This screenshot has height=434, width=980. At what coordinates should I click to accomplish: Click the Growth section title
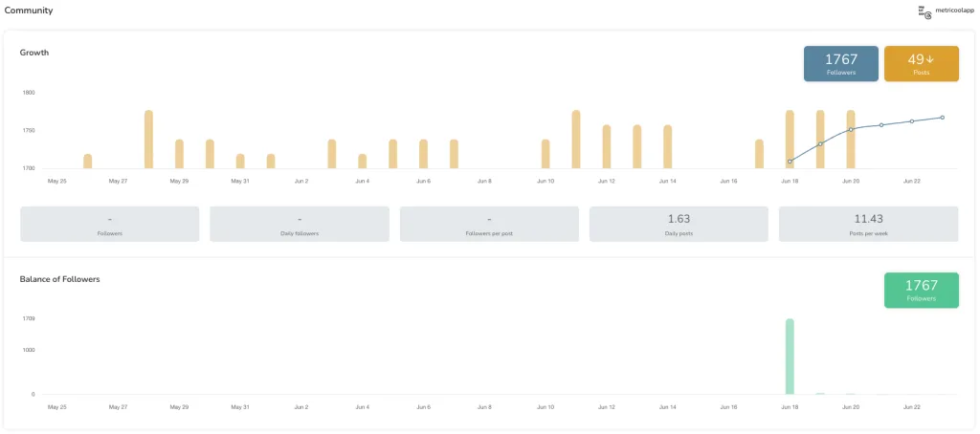pos(34,53)
